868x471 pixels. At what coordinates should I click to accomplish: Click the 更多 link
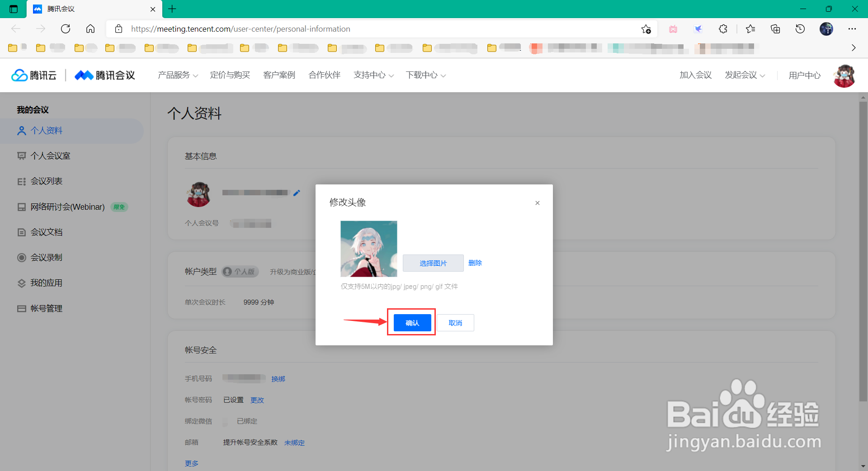click(192, 463)
